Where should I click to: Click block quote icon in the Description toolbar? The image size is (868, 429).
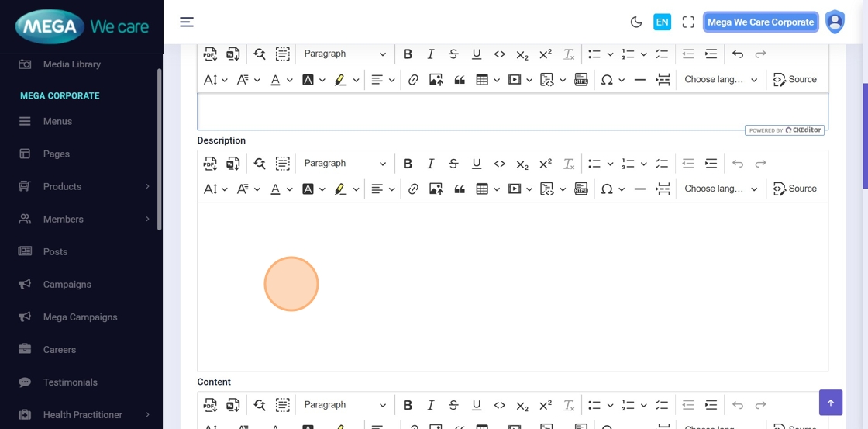(460, 189)
